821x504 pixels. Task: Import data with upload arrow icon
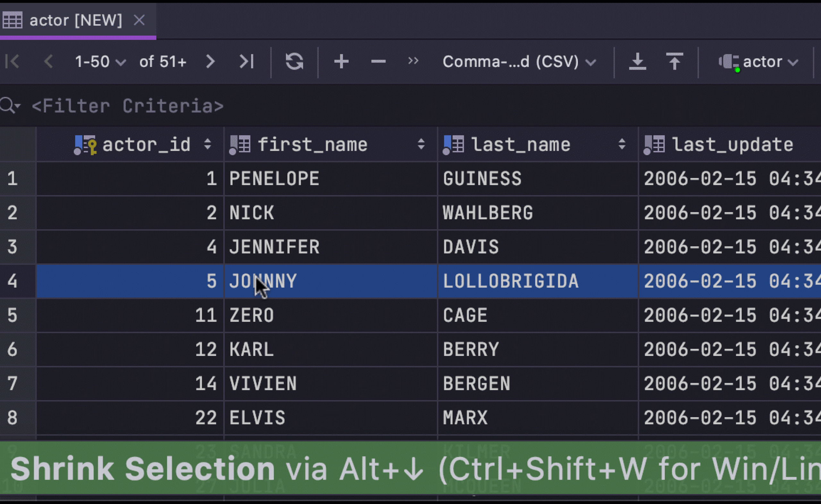[x=674, y=62]
